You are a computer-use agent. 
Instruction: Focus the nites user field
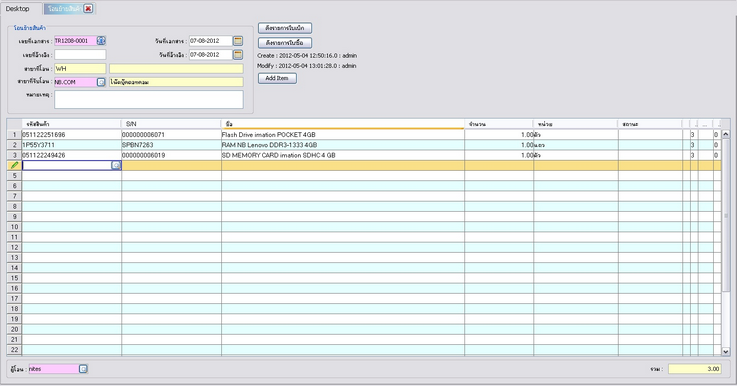(54, 369)
